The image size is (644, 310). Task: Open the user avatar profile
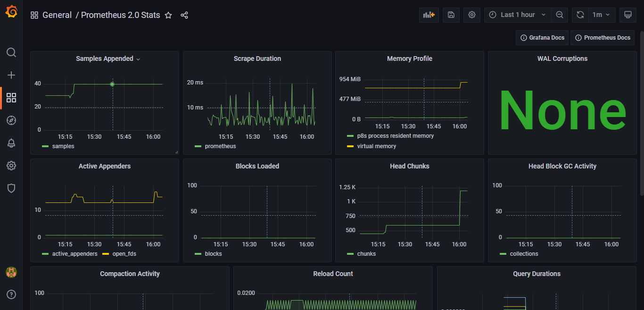(11, 272)
